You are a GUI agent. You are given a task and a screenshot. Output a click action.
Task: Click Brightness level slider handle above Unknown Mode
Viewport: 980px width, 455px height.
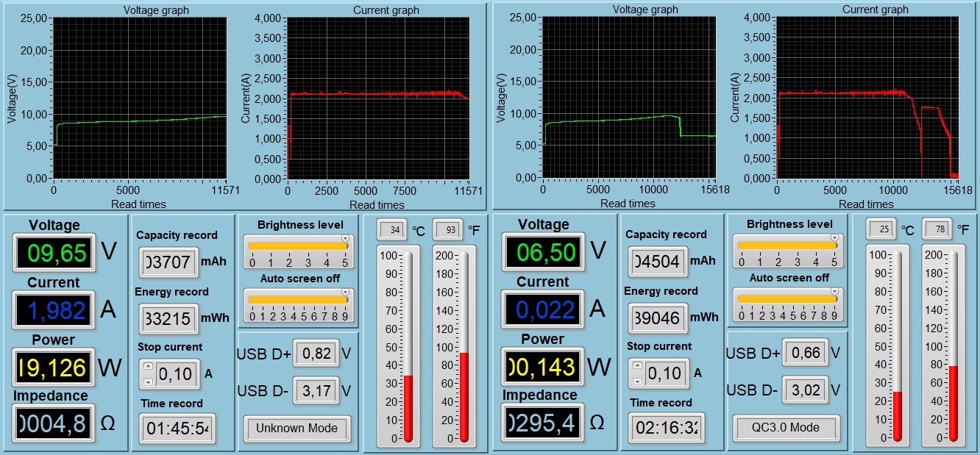click(x=344, y=239)
